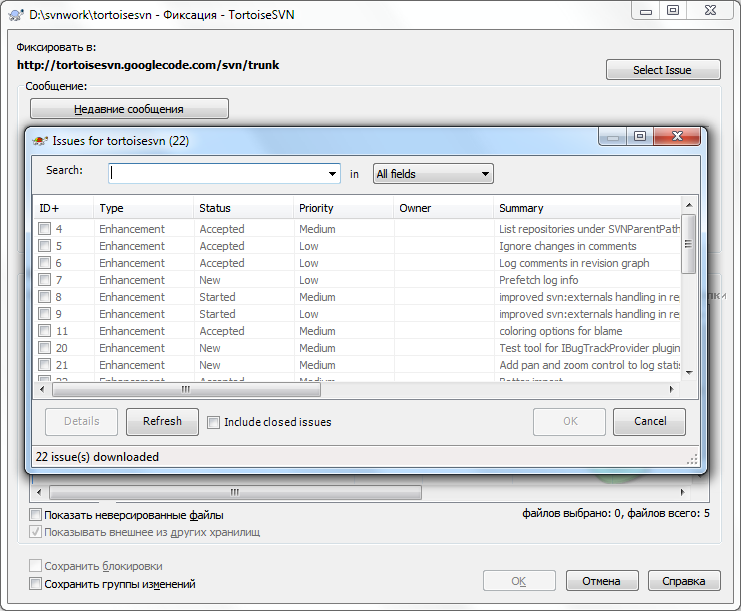Maximize the Issues for tortoisesvn dialog
741x611 pixels.
pos(640,136)
